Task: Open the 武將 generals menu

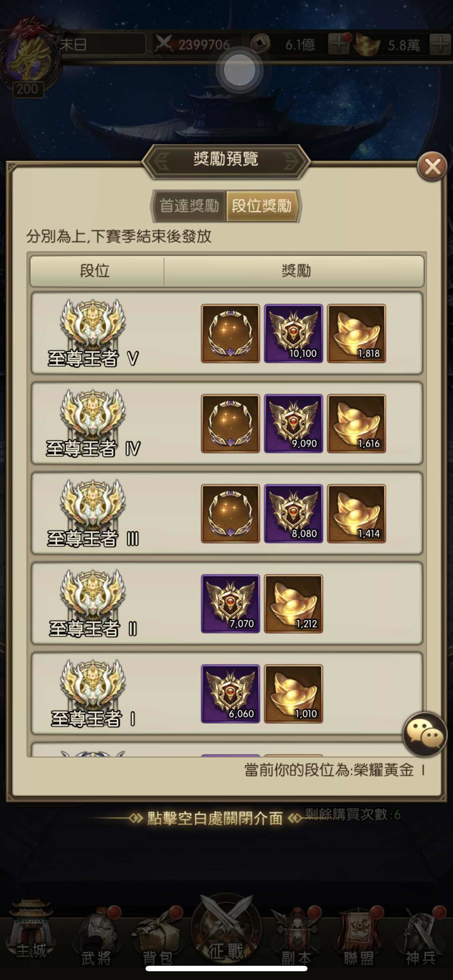Action: pyautogui.click(x=97, y=936)
